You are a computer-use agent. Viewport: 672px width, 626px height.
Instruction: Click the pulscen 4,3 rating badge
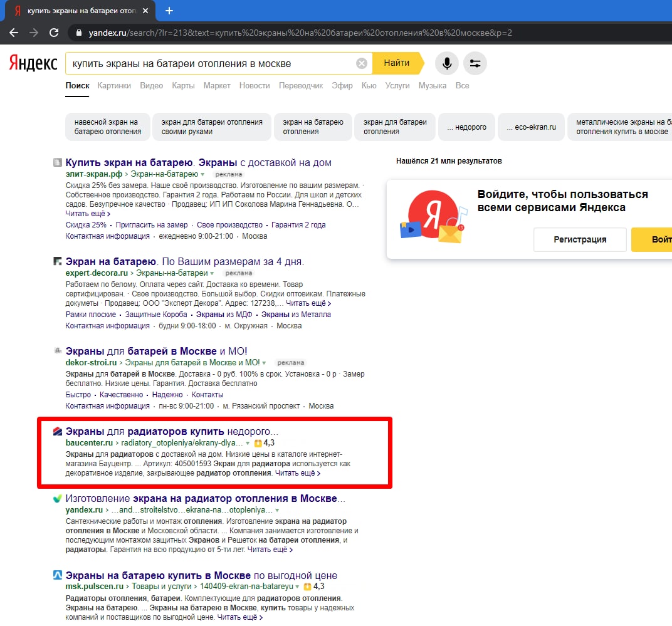314,586
